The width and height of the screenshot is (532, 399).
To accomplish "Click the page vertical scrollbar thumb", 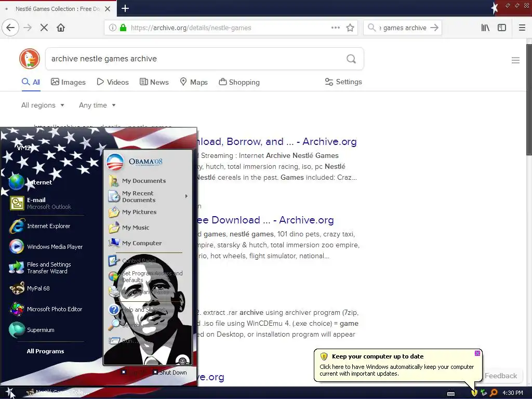I will tap(529, 100).
